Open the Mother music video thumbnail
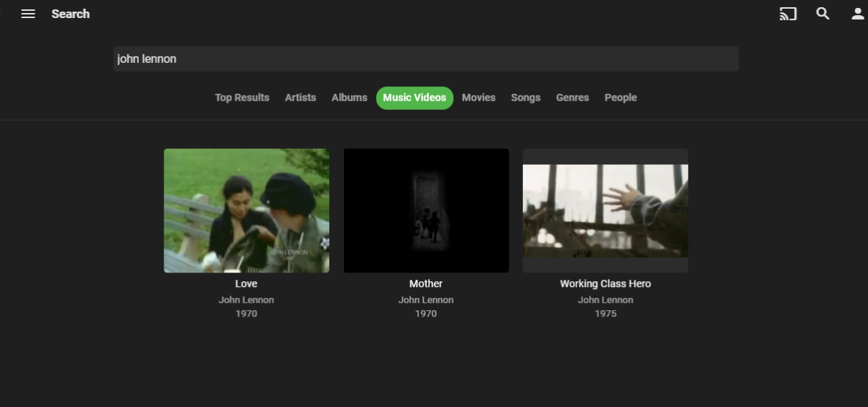The width and height of the screenshot is (868, 407). point(426,211)
